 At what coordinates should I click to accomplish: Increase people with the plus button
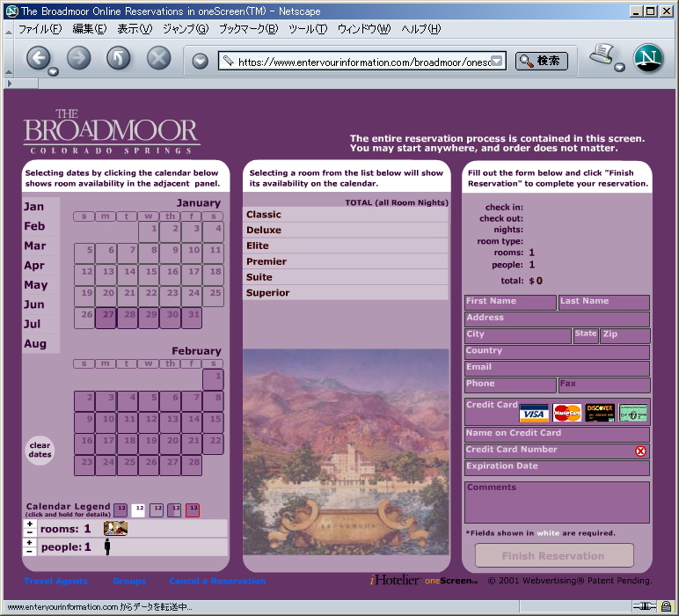tap(29, 542)
